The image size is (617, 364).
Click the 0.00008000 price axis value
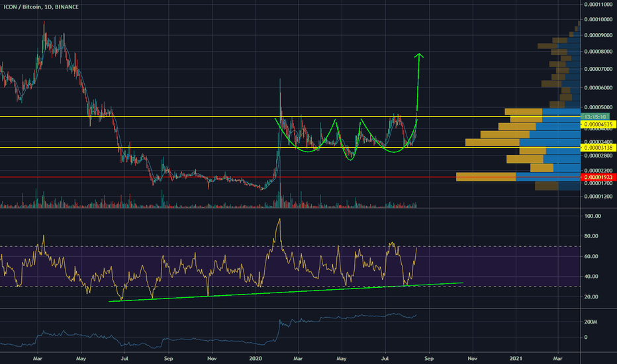(598, 51)
